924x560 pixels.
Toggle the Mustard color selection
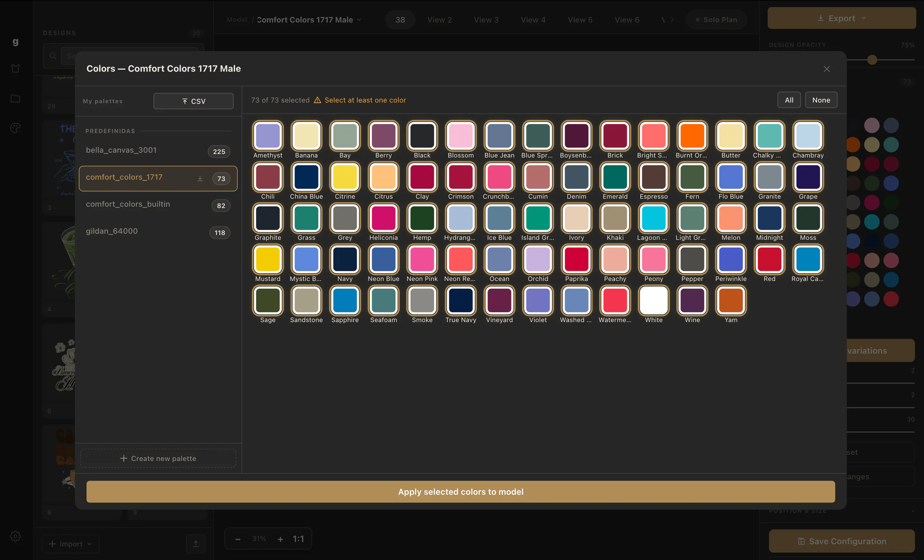pyautogui.click(x=268, y=259)
